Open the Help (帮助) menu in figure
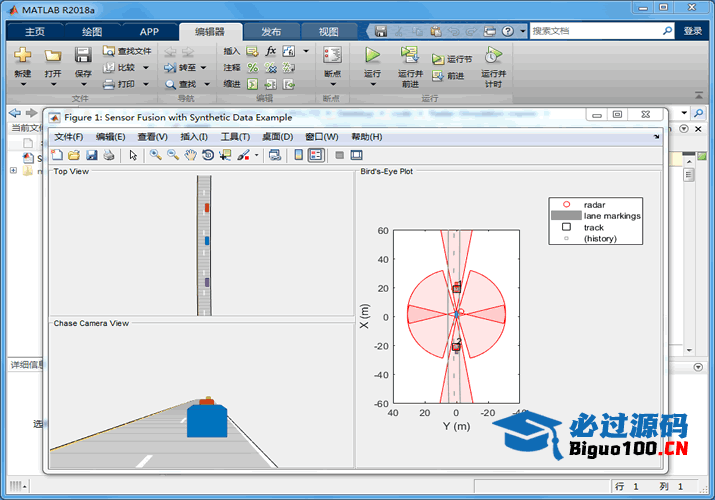The width and height of the screenshot is (715, 500). [x=367, y=137]
